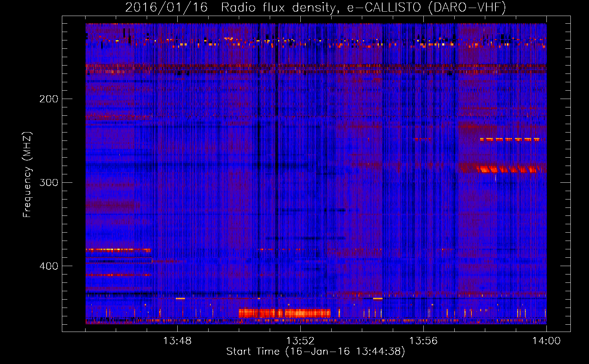
Task: Click the plot title 2016/01/16 Radio flux density
Action: pos(316,7)
